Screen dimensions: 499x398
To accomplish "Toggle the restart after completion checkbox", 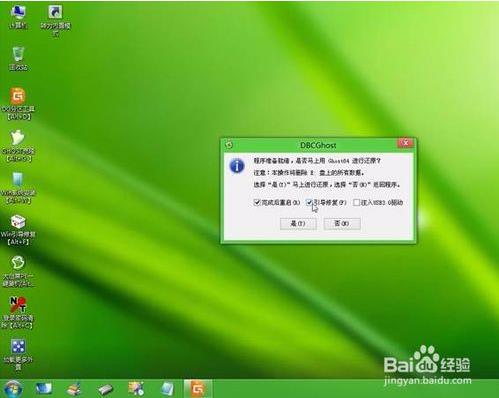I will point(257,202).
